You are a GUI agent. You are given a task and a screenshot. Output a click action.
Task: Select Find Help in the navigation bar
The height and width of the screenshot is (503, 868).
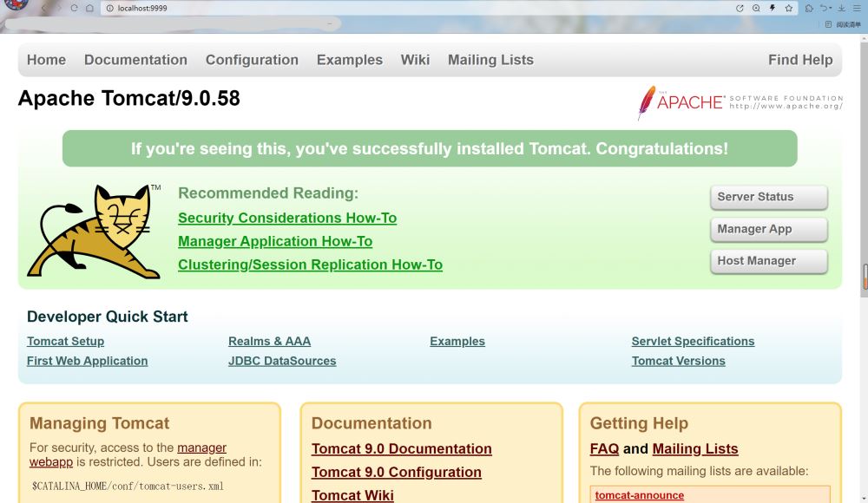[799, 60]
